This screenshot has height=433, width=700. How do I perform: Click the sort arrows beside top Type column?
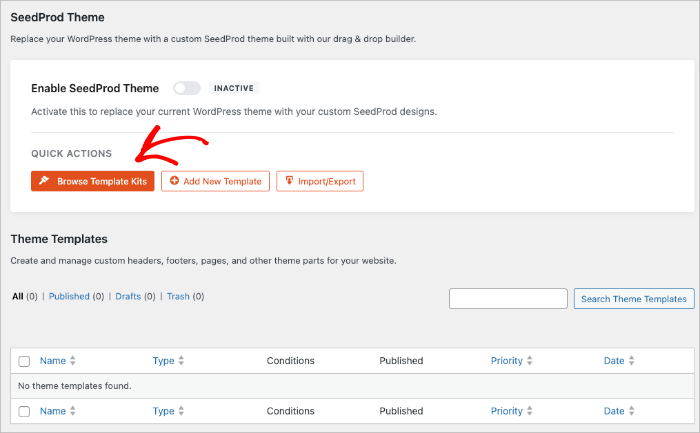(181, 361)
